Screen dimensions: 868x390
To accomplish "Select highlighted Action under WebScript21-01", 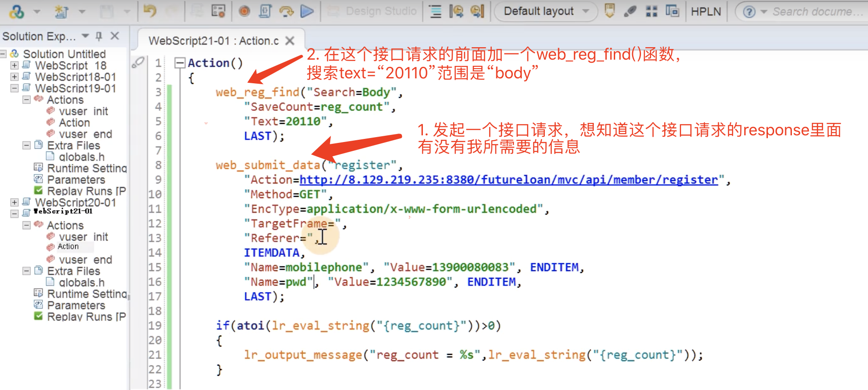I will pos(68,247).
